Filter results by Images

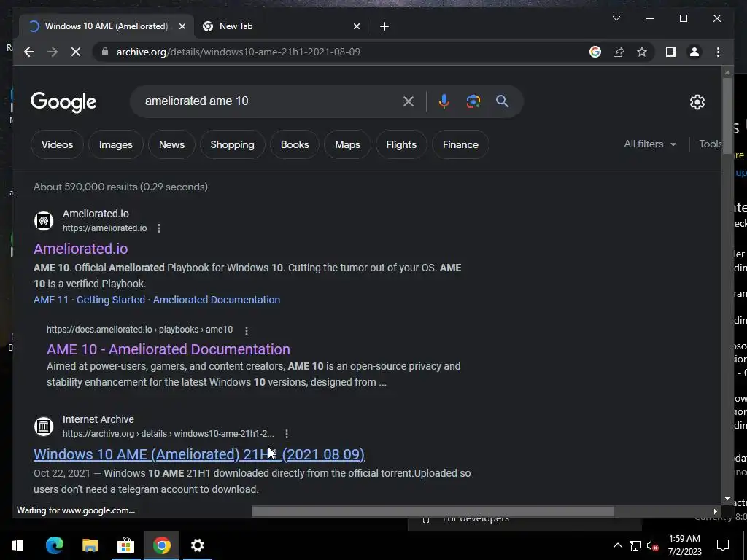[x=116, y=145]
